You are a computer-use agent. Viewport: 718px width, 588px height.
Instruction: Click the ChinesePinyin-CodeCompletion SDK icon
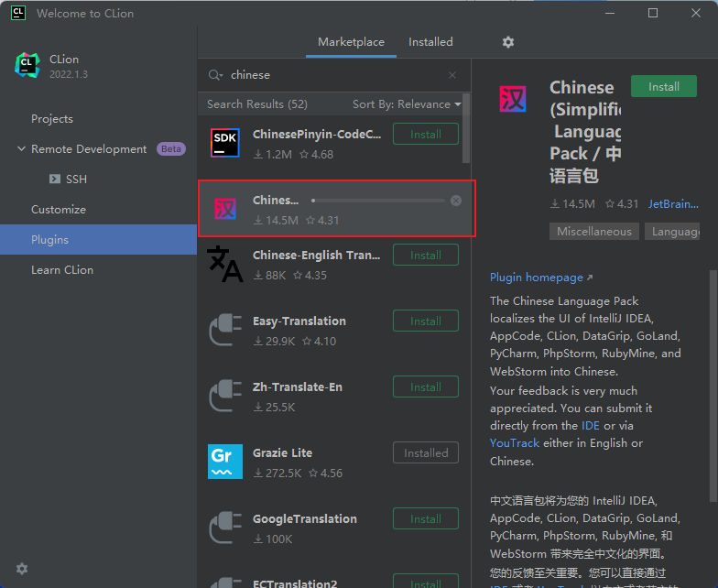click(x=225, y=143)
